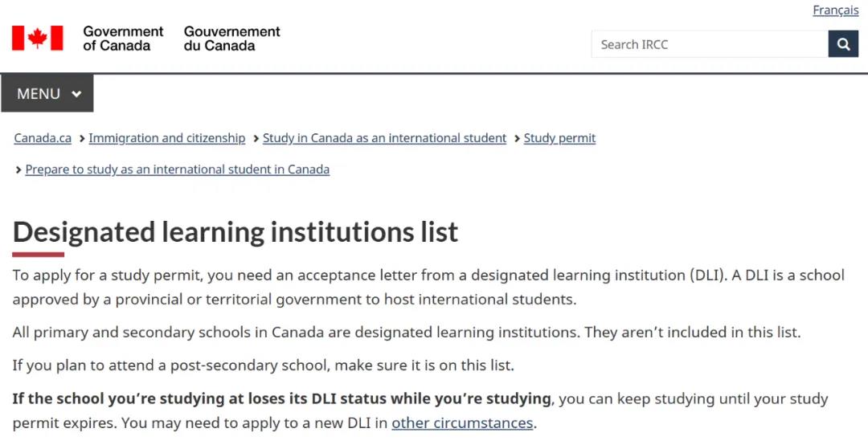Click the Designated learning institutions list heading
The height and width of the screenshot is (445, 868).
click(x=235, y=232)
